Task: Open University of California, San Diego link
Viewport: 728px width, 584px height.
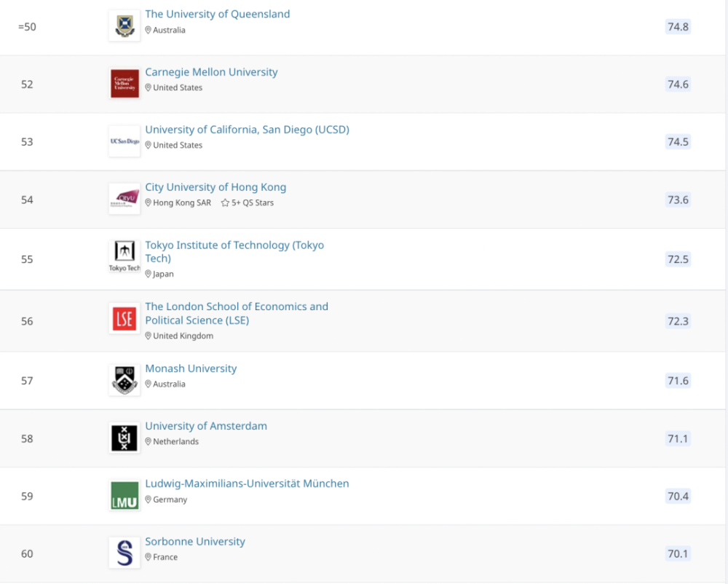Action: point(247,130)
